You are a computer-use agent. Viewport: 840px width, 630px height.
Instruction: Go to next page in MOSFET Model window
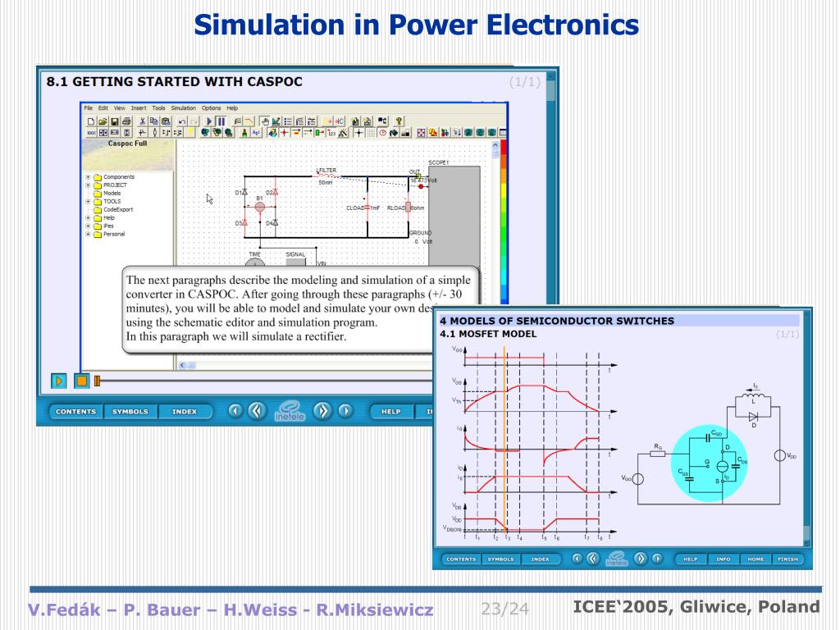640,558
